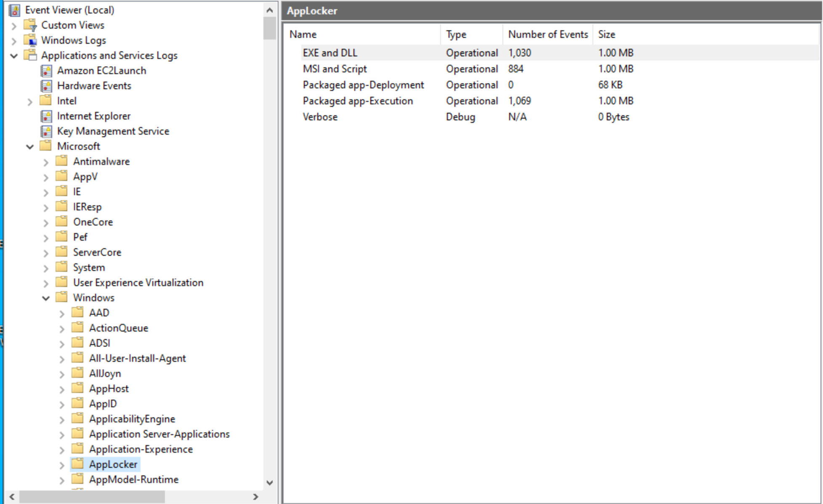Select the Amazon EC2Launch log icon
The width and height of the screenshot is (823, 504).
(x=47, y=70)
